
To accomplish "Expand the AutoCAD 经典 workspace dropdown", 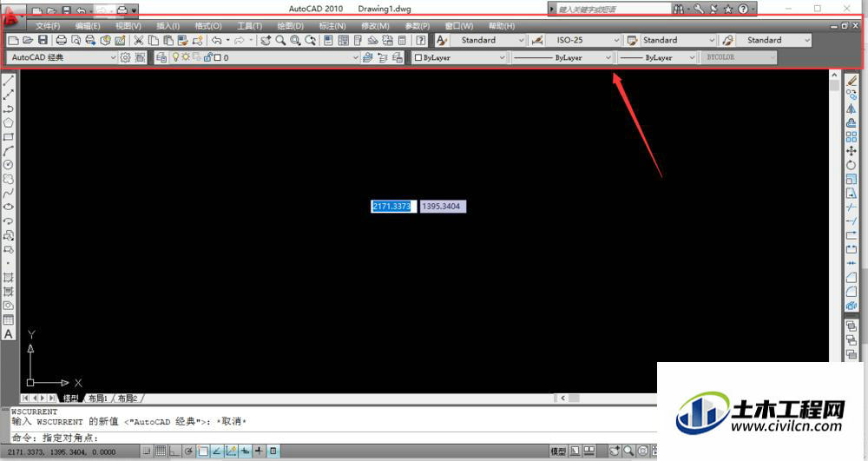I will point(113,57).
